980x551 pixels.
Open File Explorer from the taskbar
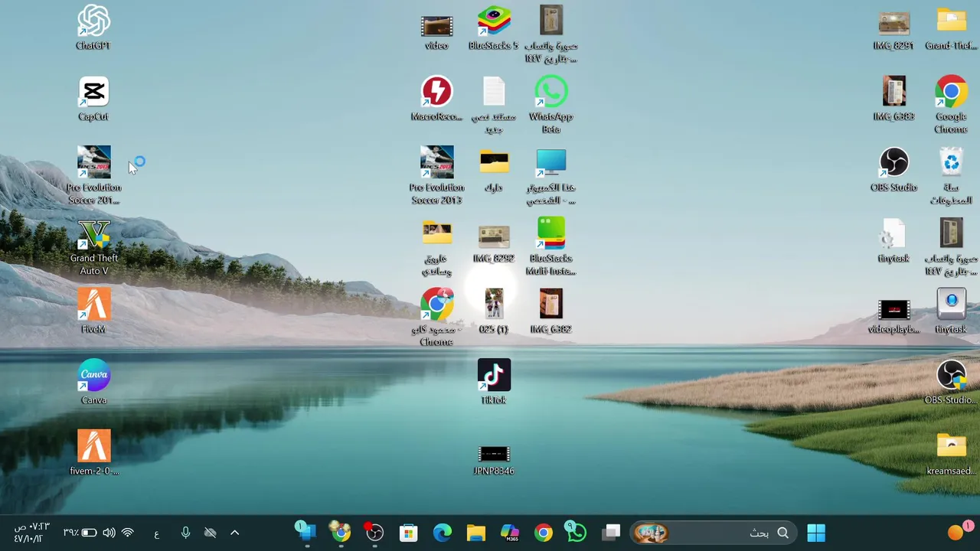pyautogui.click(x=476, y=533)
